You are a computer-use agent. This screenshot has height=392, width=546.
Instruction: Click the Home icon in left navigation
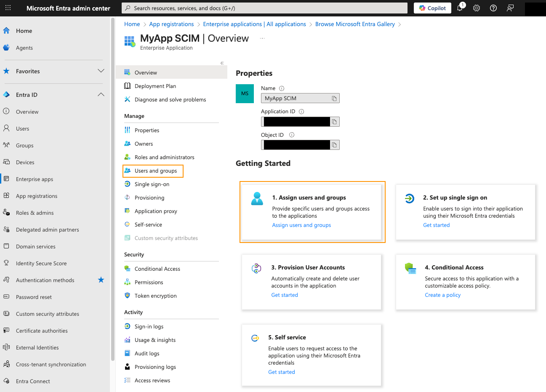point(6,31)
